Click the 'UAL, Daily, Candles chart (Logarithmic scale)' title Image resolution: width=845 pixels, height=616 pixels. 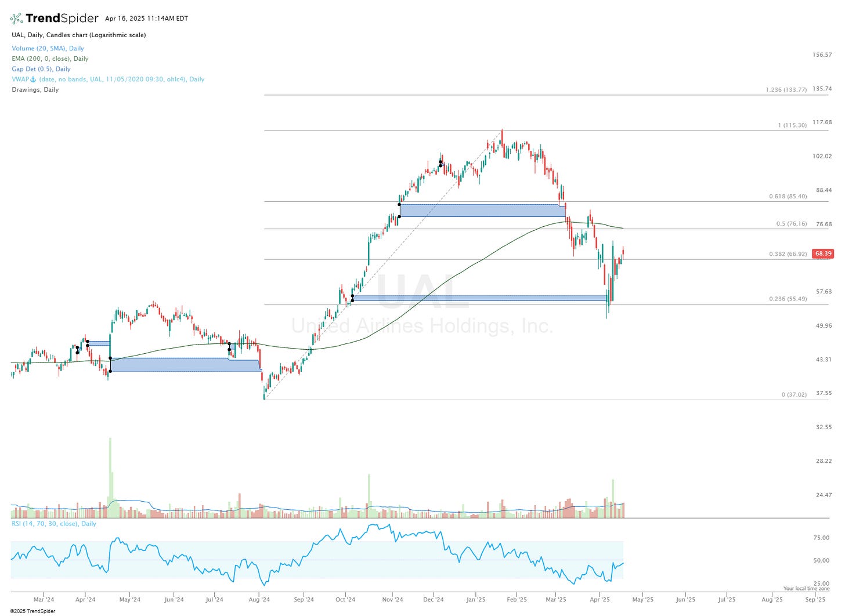click(x=79, y=35)
